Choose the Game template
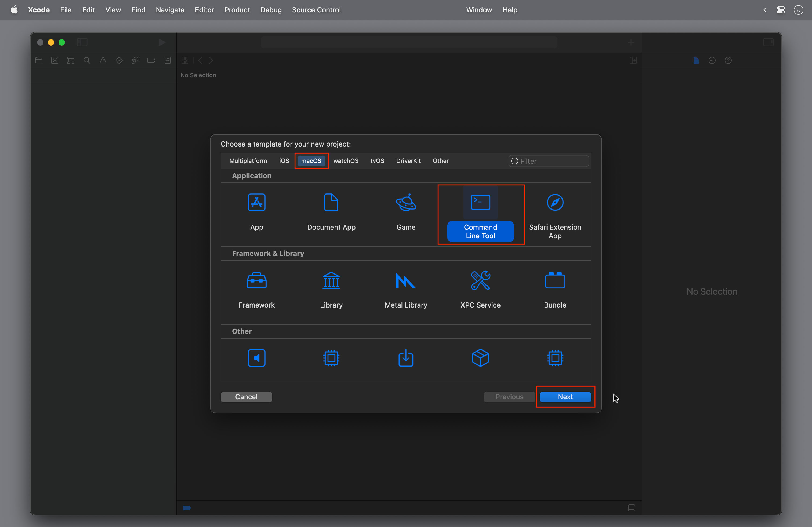This screenshot has width=812, height=527. pos(406,212)
